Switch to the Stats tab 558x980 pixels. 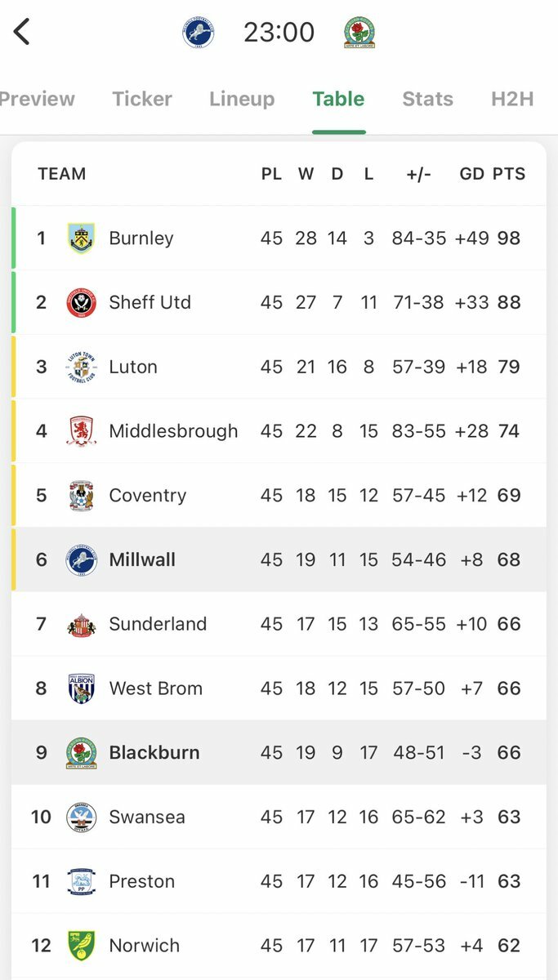pos(427,99)
